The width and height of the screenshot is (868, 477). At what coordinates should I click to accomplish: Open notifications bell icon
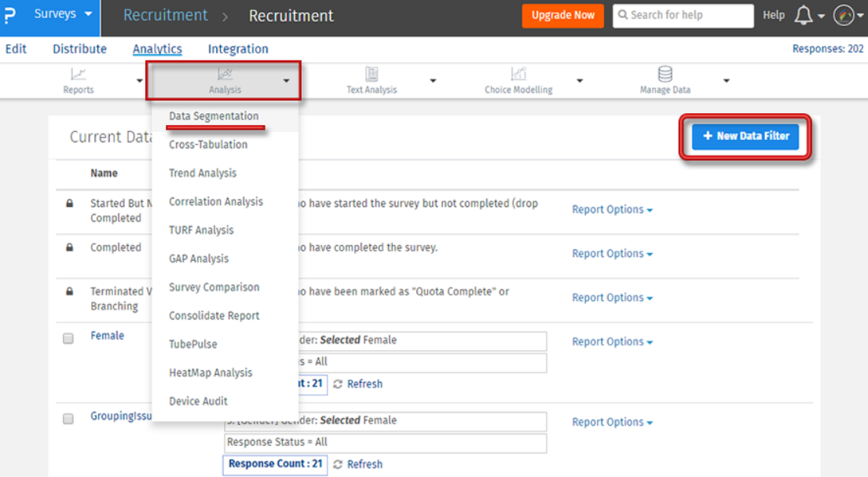click(x=804, y=16)
